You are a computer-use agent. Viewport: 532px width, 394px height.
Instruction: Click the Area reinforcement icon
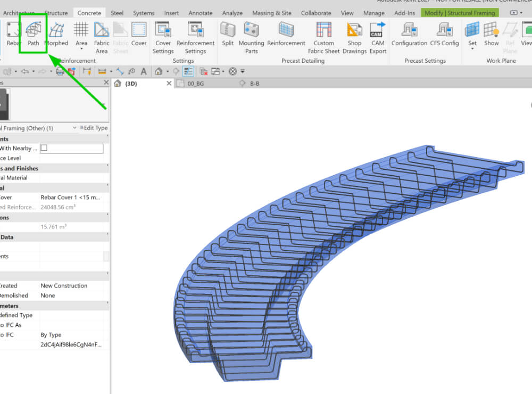81,30
